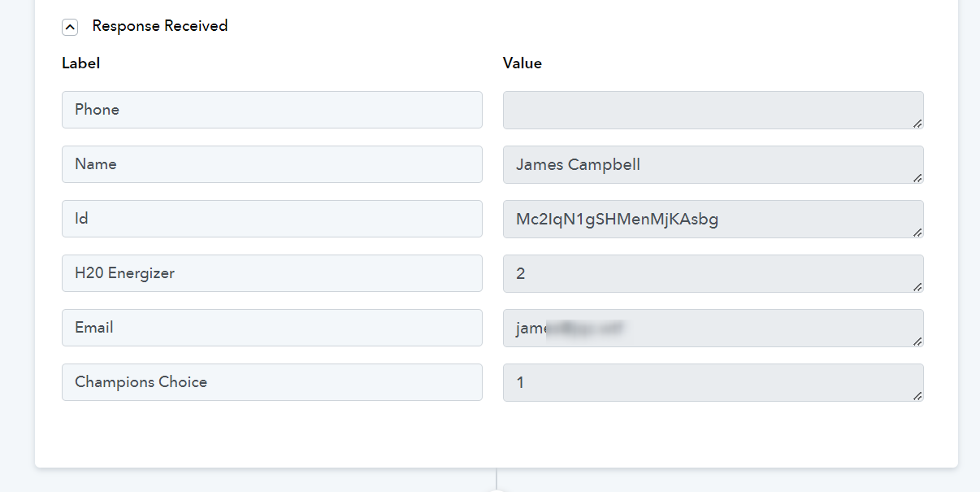Select the Name label field

click(x=272, y=164)
